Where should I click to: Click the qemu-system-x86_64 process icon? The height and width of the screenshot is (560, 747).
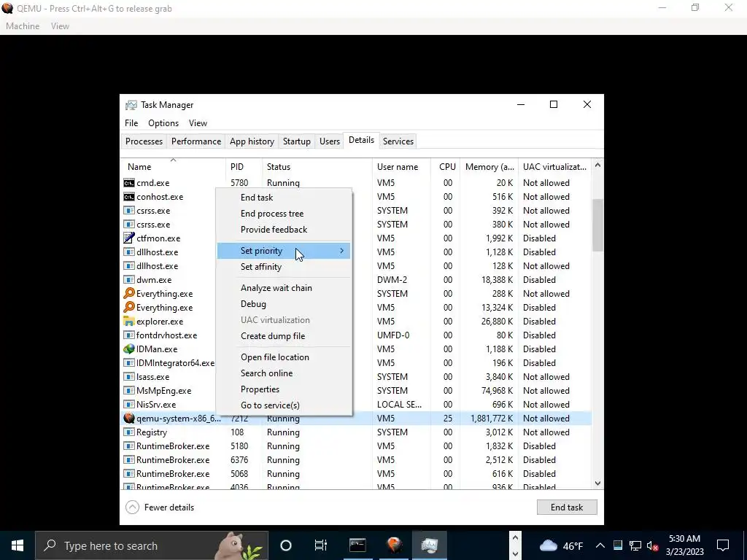pos(128,418)
